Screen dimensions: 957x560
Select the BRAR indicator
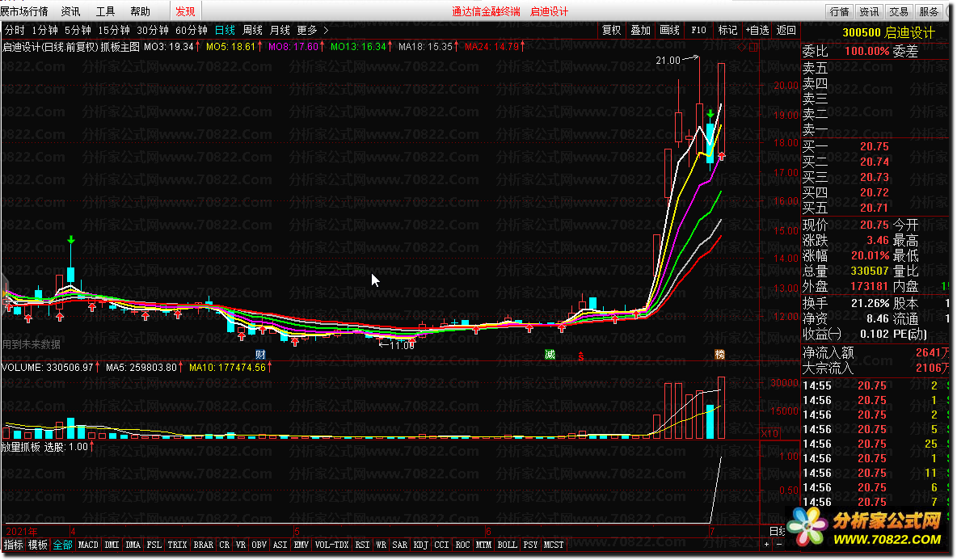coord(203,545)
